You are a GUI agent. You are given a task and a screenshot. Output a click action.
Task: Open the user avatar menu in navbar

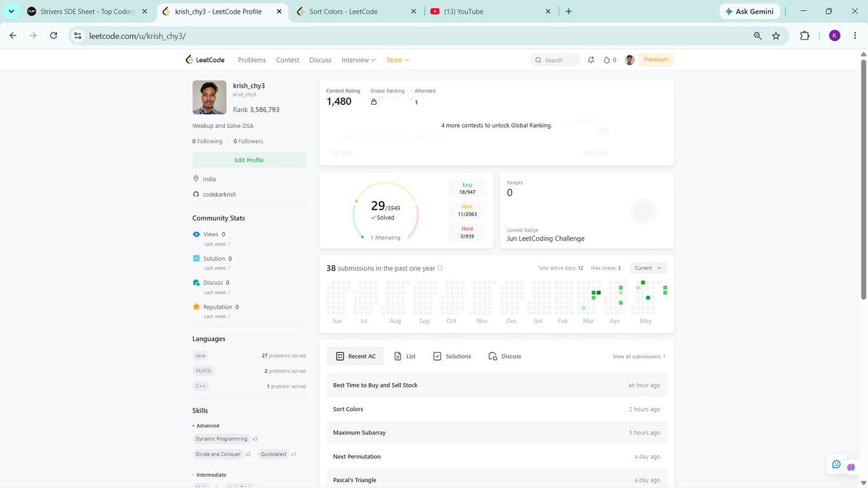pos(629,60)
